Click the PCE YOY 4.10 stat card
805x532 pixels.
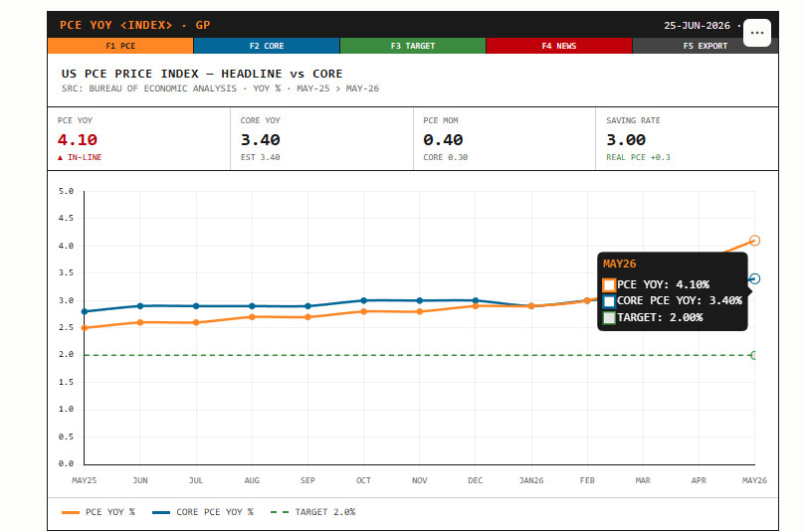139,138
